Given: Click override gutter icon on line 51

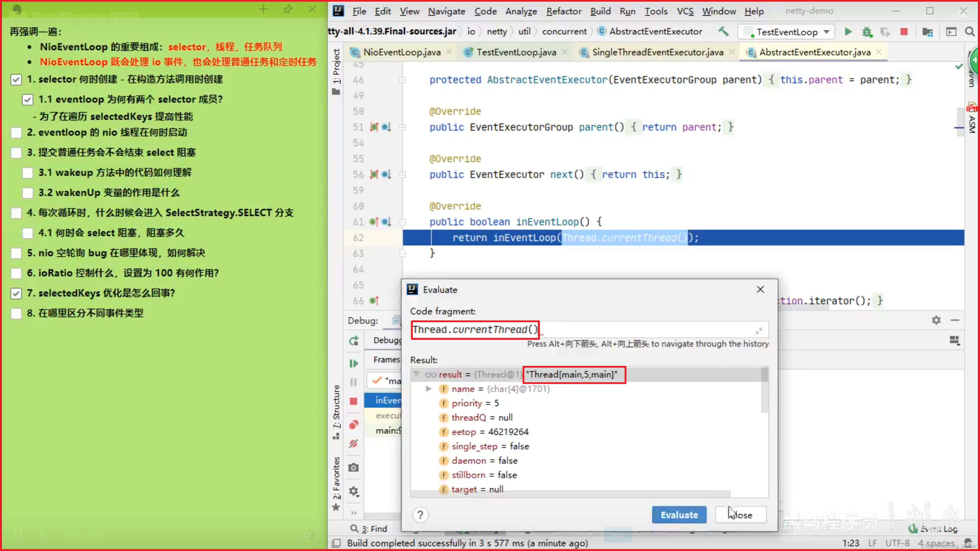Looking at the screenshot, I should coord(374,127).
